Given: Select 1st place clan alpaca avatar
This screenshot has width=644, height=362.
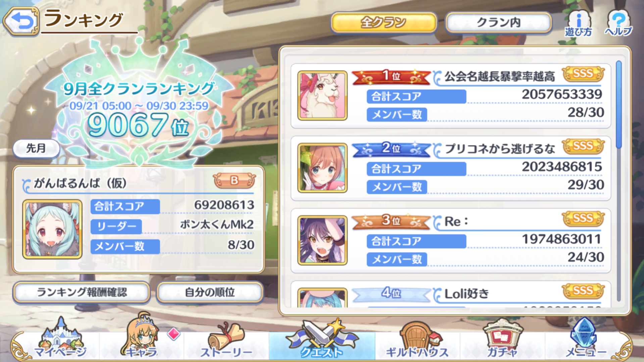Looking at the screenshot, I should pos(322,95).
